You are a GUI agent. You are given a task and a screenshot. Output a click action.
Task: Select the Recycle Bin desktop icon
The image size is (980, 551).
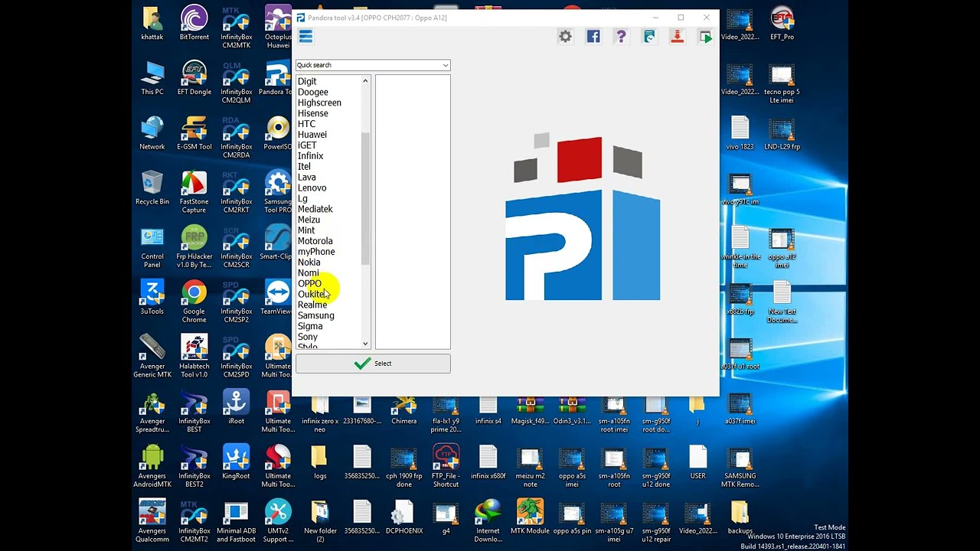tap(152, 188)
